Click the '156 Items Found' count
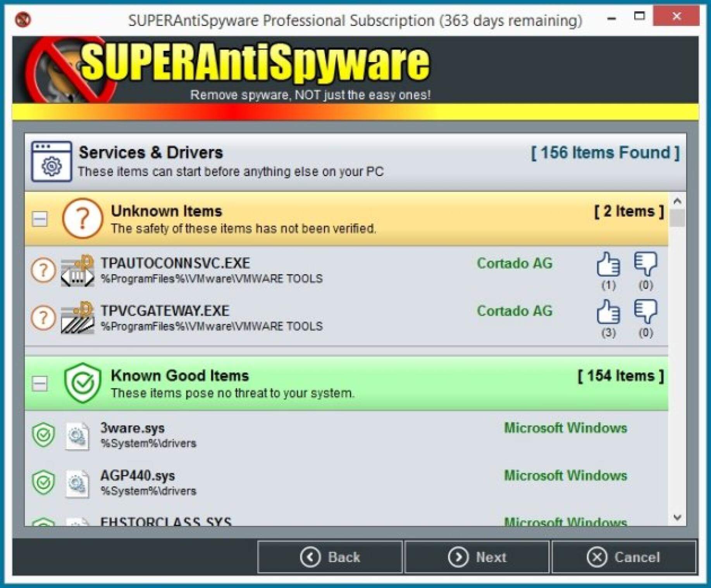The height and width of the screenshot is (588, 711). [x=605, y=153]
